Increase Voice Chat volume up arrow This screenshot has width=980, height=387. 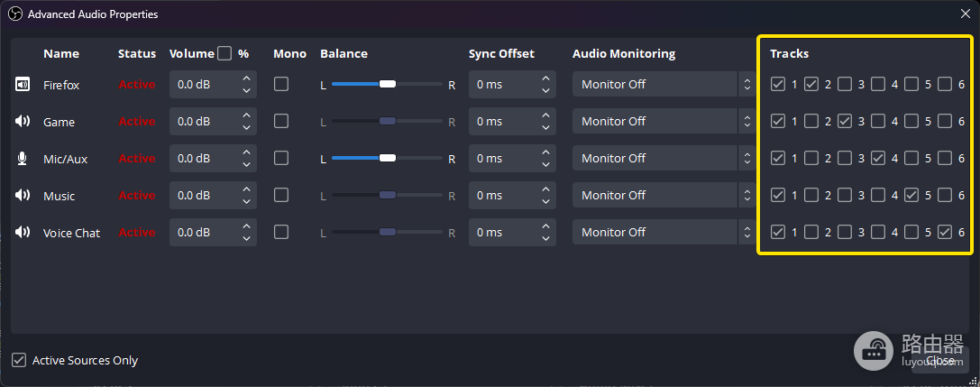coord(247,226)
